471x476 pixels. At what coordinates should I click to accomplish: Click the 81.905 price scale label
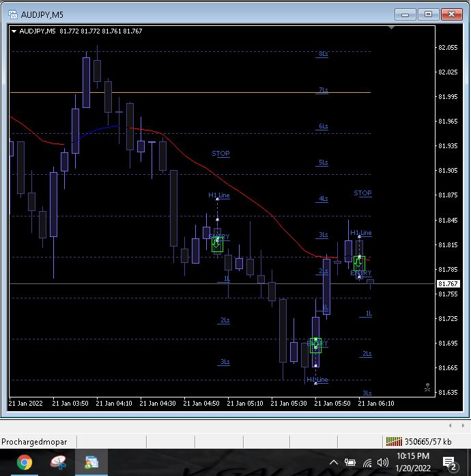click(448, 170)
